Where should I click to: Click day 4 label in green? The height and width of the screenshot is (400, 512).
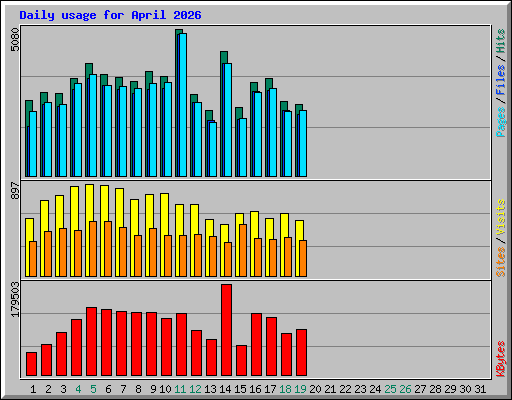click(x=78, y=389)
